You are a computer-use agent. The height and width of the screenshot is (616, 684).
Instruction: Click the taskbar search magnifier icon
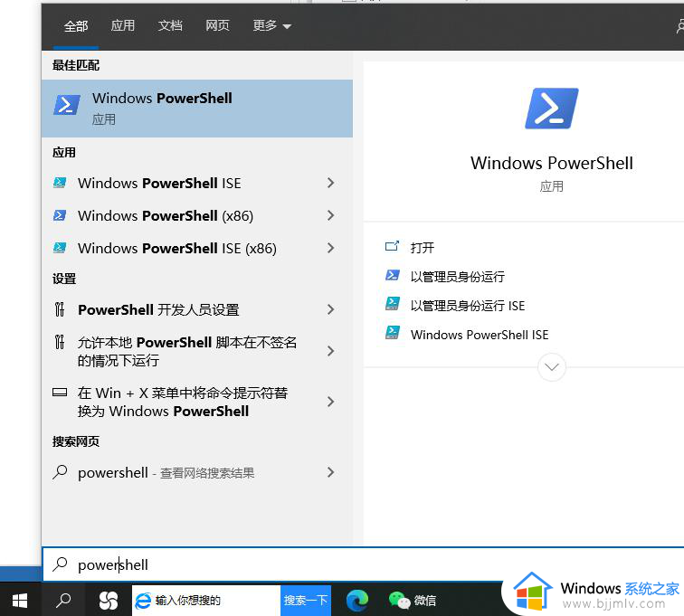point(63,600)
